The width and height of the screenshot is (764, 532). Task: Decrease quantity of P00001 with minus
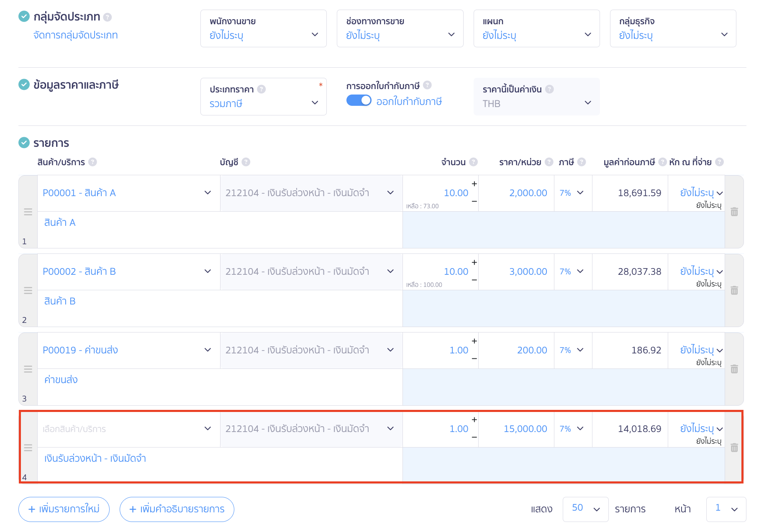tap(474, 201)
